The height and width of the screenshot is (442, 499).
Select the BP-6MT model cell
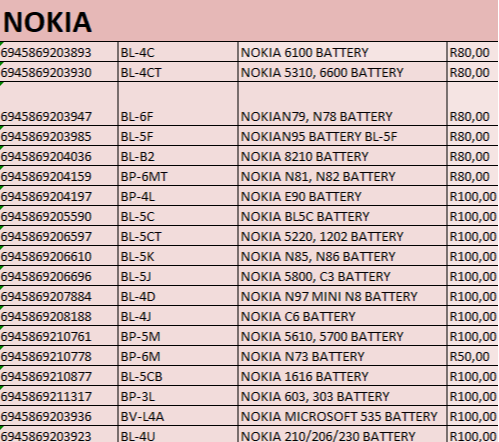[x=178, y=176]
